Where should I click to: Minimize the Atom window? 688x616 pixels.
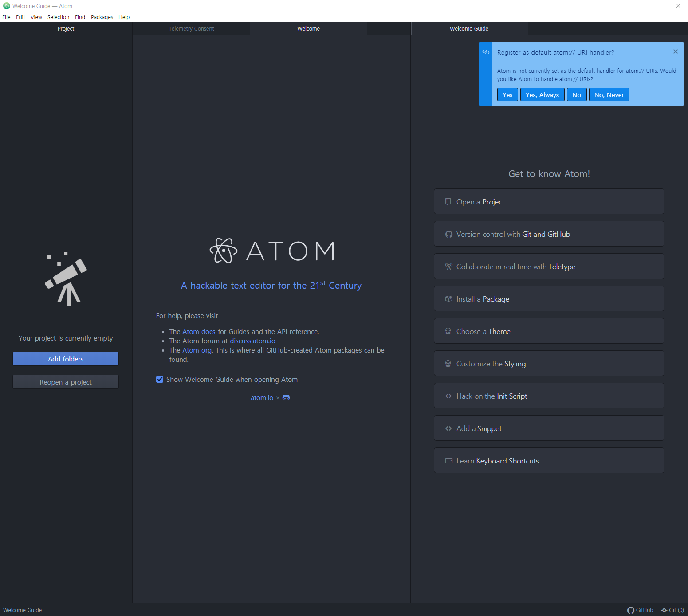pos(637,6)
